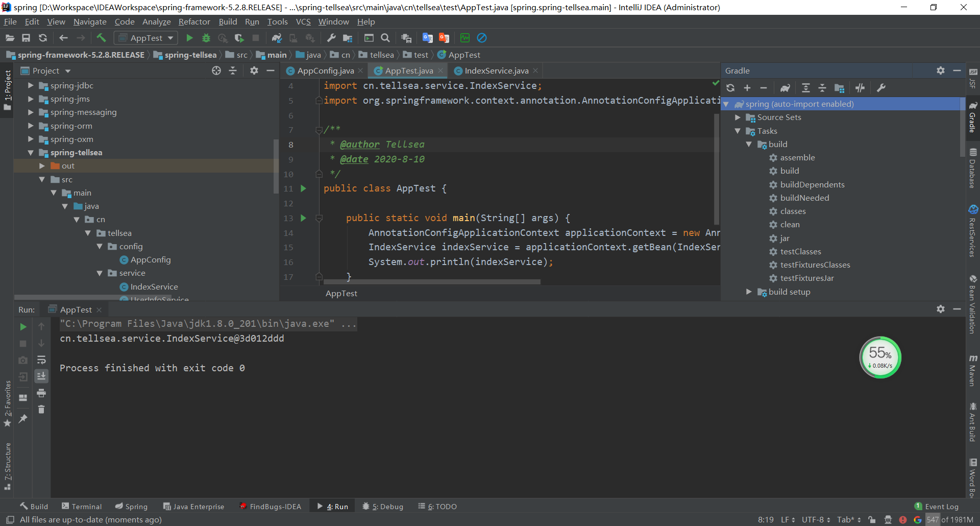Collapse the build tasks node
The height and width of the screenshot is (526, 980).
coord(749,144)
